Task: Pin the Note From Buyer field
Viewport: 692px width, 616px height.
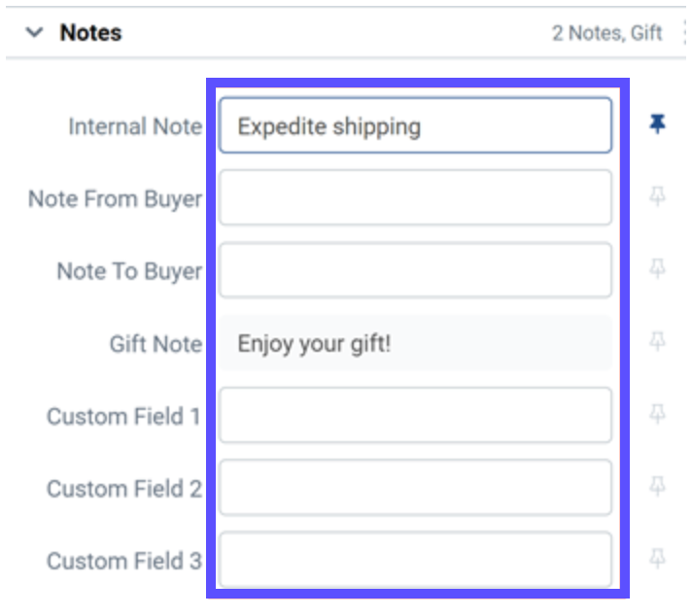Action: tap(658, 197)
